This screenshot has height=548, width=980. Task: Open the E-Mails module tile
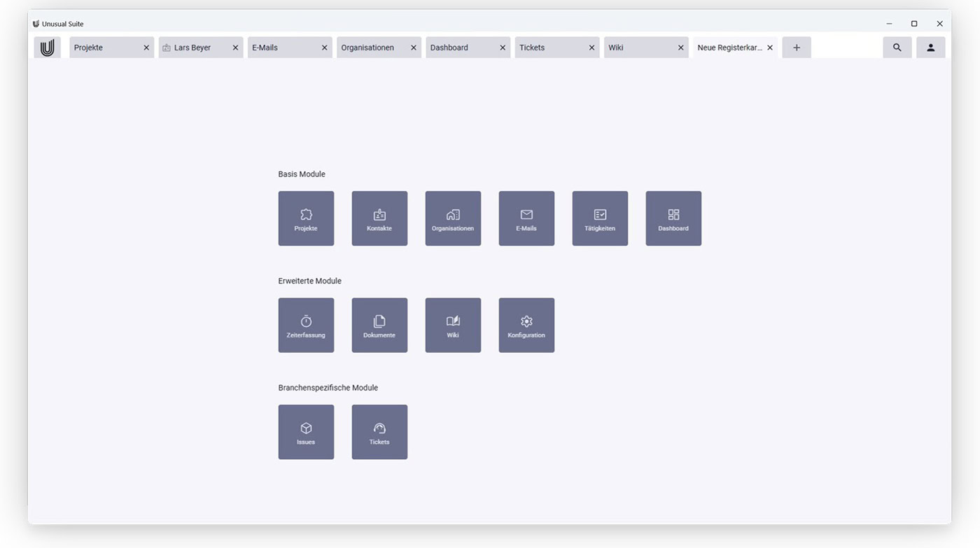pos(526,218)
